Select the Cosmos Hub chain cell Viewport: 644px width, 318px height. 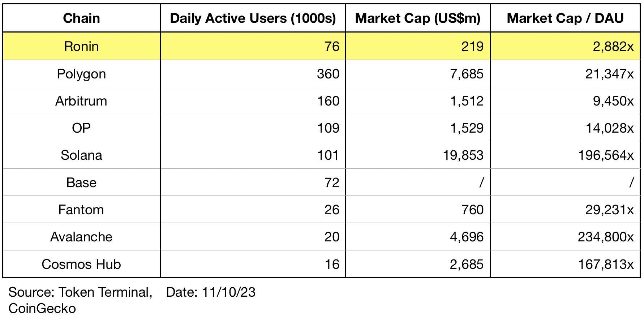pos(81,264)
